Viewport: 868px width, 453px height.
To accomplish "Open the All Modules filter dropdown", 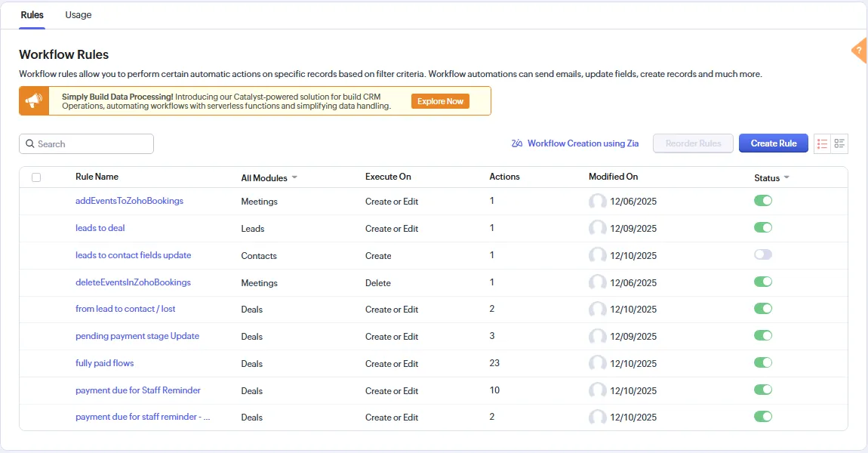I will tap(269, 177).
